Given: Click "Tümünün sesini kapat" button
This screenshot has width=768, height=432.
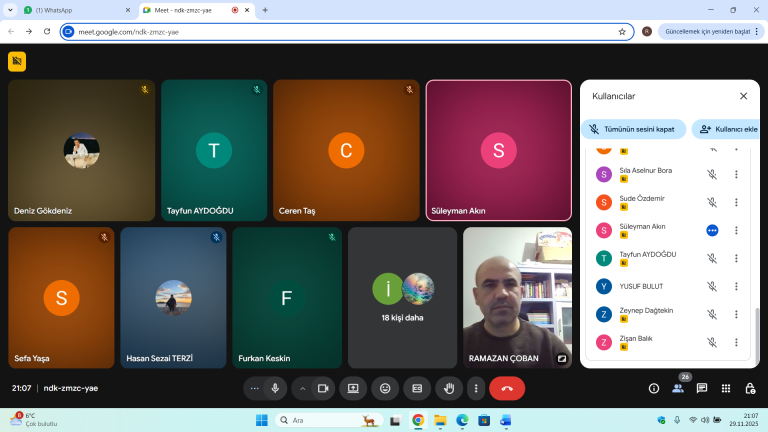Looking at the screenshot, I should click(x=633, y=129).
